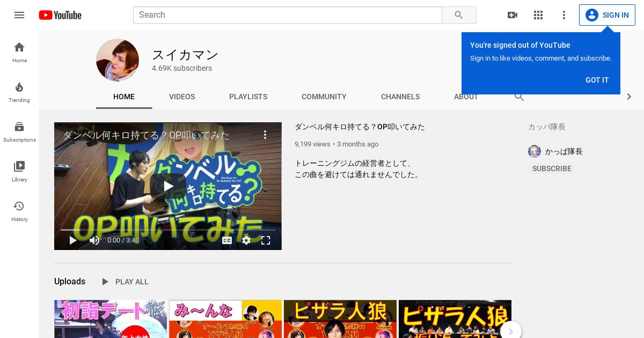The image size is (644, 338).
Task: Toggle closed captions in the player
Action: pyautogui.click(x=227, y=240)
